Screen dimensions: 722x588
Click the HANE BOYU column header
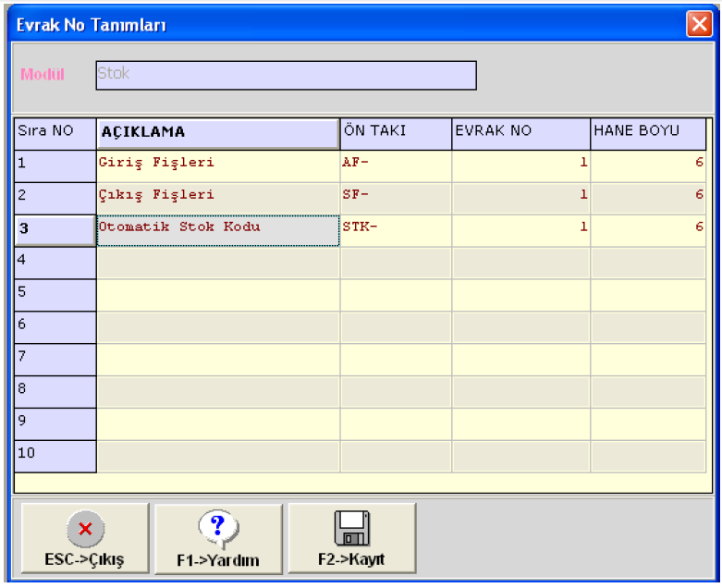tap(647, 132)
